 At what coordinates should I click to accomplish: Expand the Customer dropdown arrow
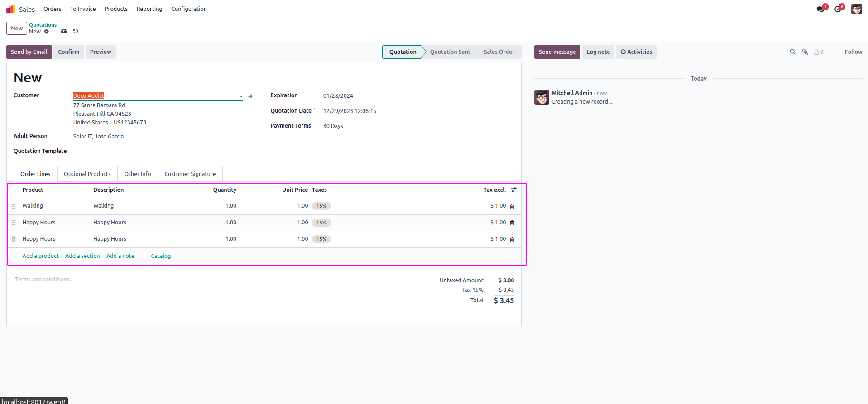click(241, 96)
